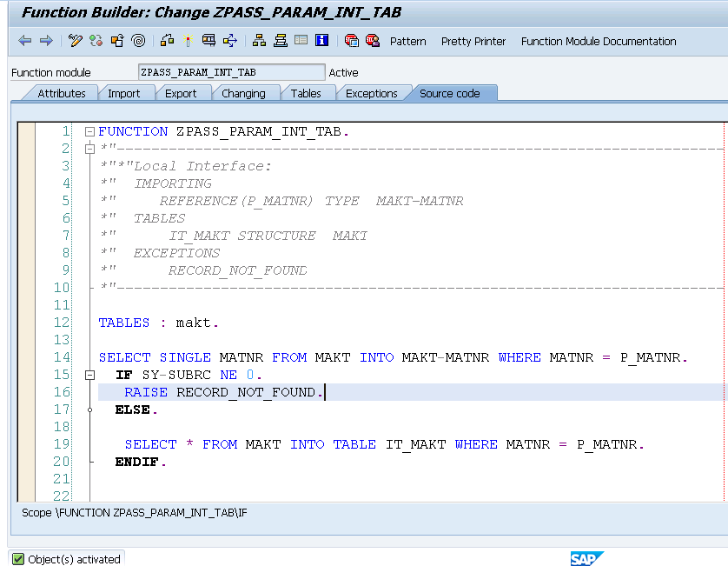Toggle Display/Change mode with the pencil icon
The width and height of the screenshot is (728, 566).
pos(74,41)
